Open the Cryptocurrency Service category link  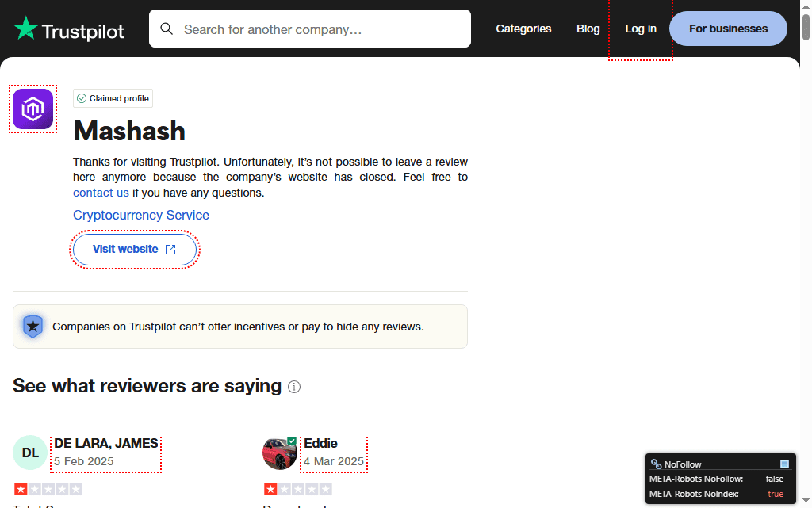pos(141,216)
